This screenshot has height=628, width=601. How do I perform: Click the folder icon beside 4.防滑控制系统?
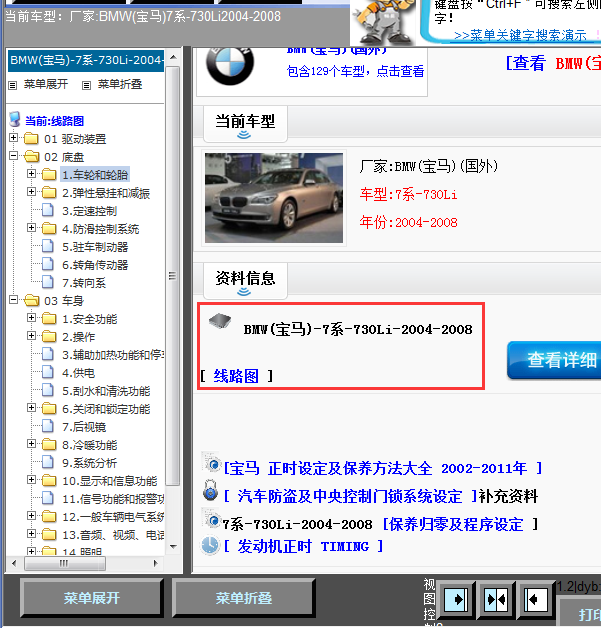[49, 229]
